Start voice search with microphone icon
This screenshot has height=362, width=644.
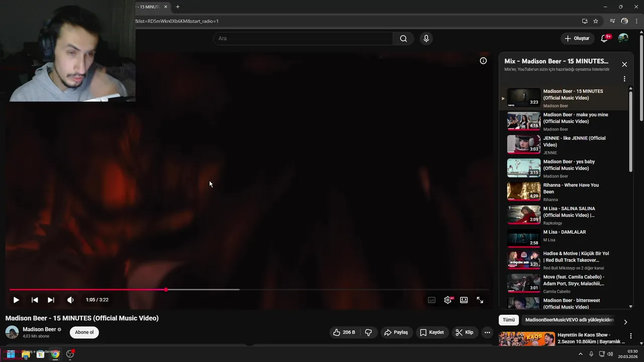[426, 39]
